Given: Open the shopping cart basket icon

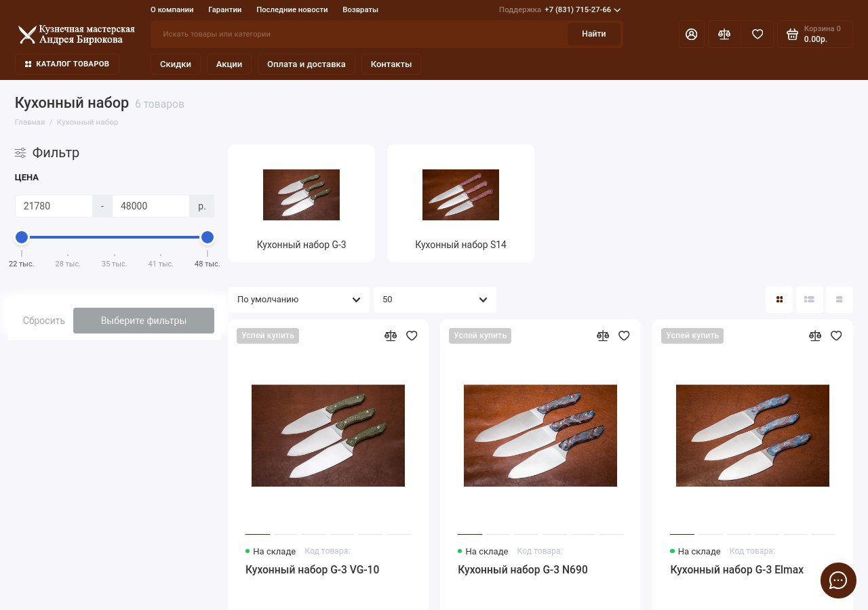Looking at the screenshot, I should click(792, 35).
